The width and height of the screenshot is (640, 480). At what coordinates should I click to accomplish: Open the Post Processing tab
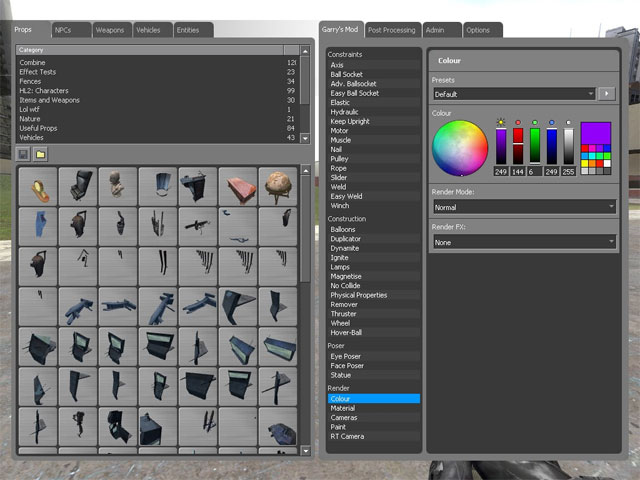[x=392, y=30]
